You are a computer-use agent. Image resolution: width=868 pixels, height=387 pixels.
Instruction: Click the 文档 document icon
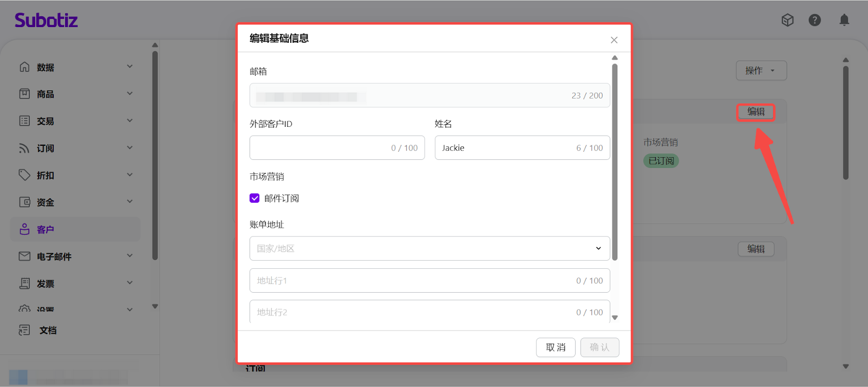click(24, 330)
